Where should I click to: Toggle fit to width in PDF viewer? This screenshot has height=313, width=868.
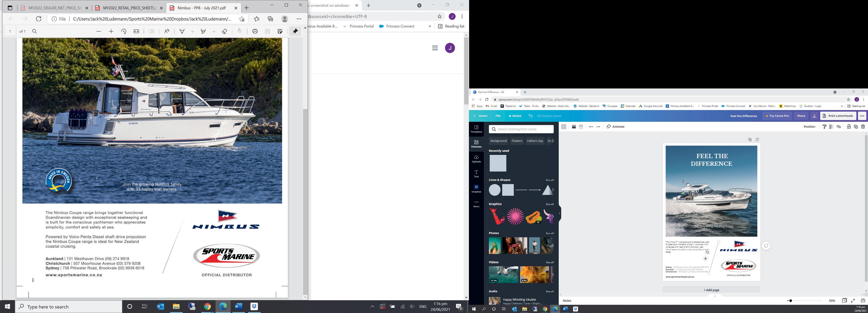[x=136, y=31]
